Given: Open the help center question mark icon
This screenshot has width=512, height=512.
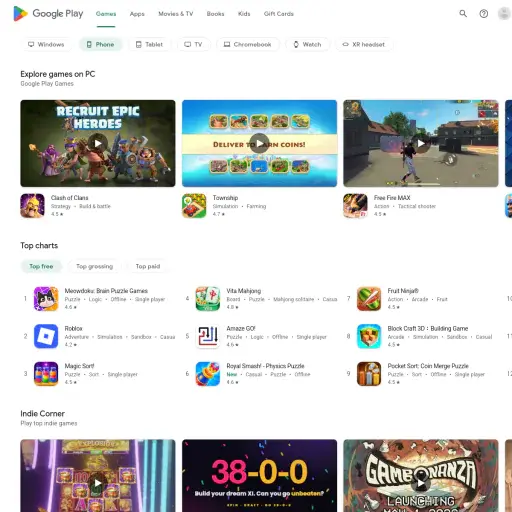Looking at the screenshot, I should coord(484,14).
